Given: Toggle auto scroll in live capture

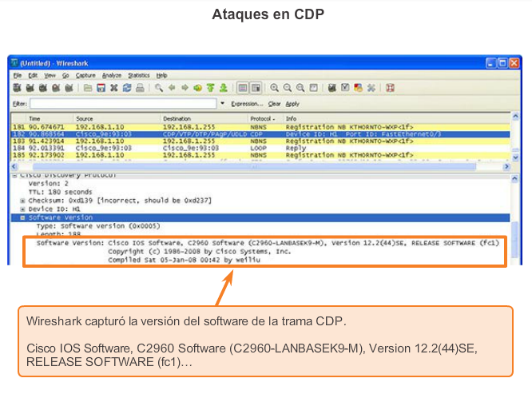Looking at the screenshot, I should (256, 88).
